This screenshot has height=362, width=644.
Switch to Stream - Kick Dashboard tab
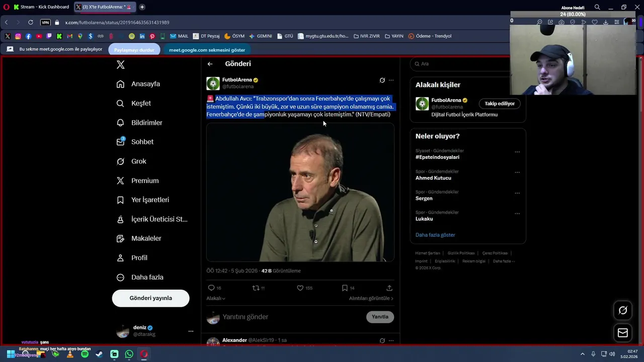(x=41, y=7)
